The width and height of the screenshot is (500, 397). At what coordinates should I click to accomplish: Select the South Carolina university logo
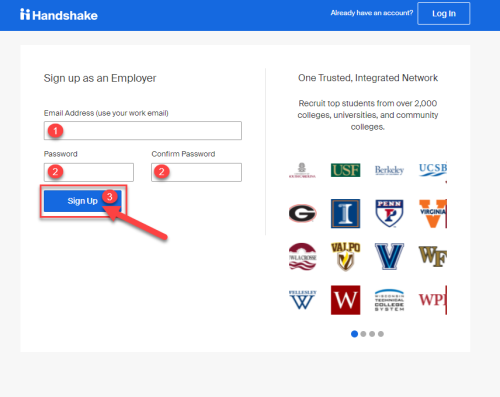302,170
